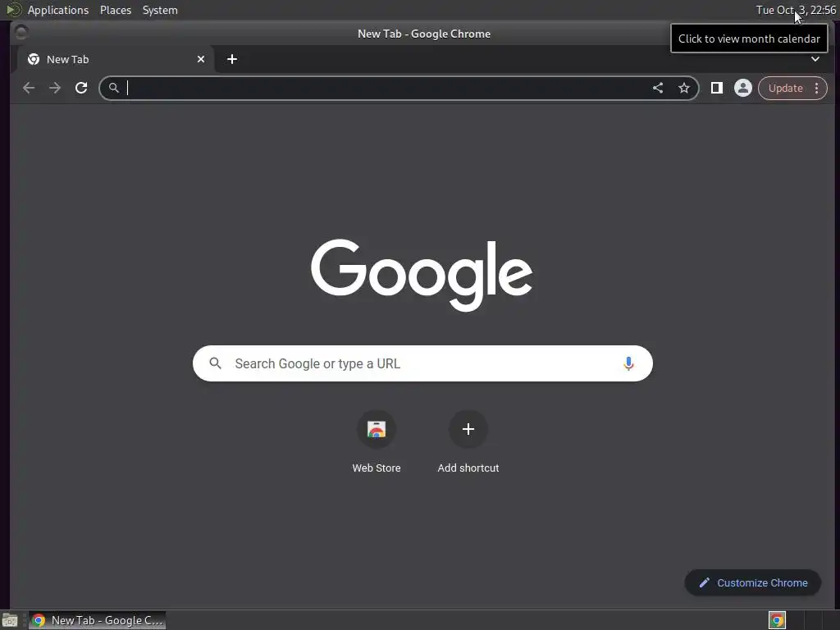The width and height of the screenshot is (840, 630).
Task: Click the Update button
Action: point(785,88)
